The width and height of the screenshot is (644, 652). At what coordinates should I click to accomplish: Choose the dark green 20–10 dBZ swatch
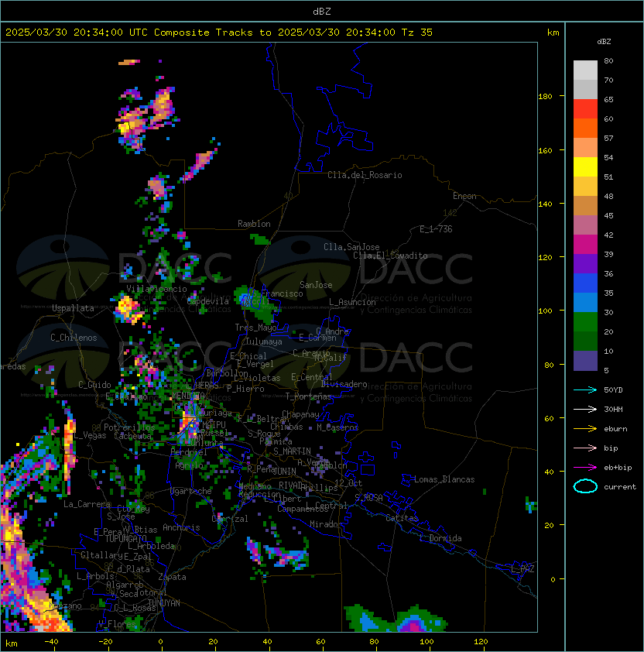click(585, 341)
